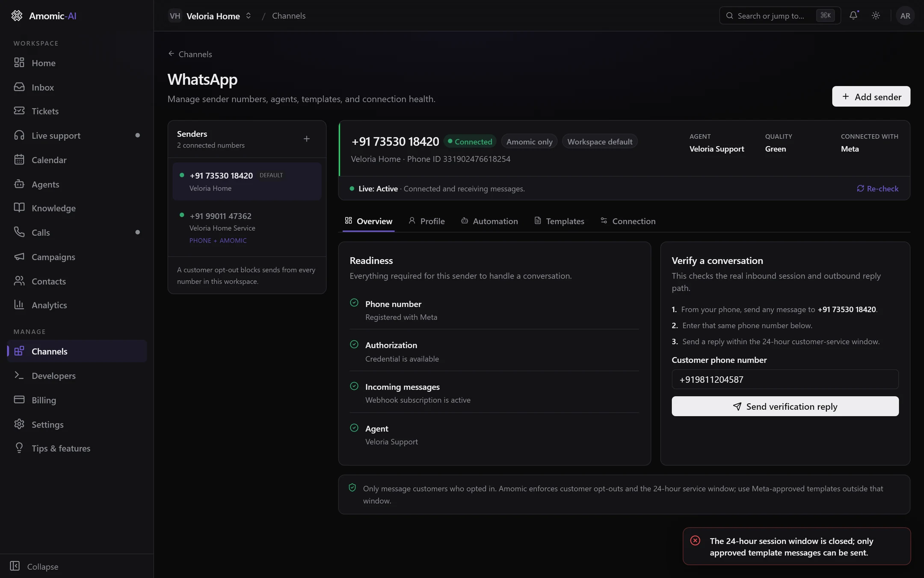Select default sender +91 73530 18420

[247, 182]
